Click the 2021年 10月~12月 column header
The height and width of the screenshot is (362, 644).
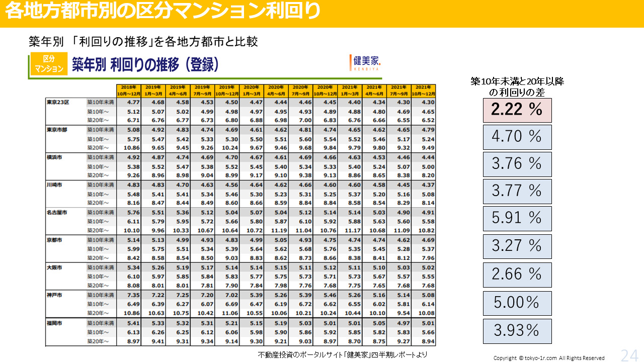[x=424, y=90]
